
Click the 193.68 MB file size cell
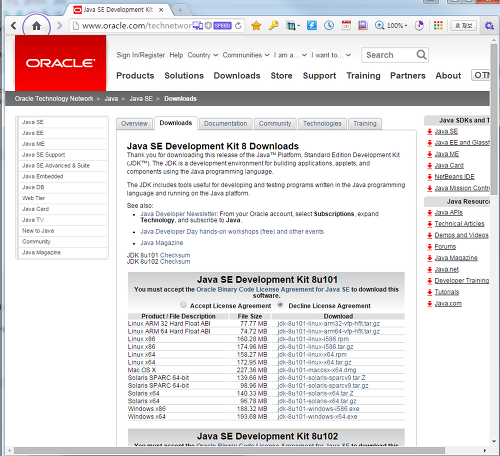252,417
